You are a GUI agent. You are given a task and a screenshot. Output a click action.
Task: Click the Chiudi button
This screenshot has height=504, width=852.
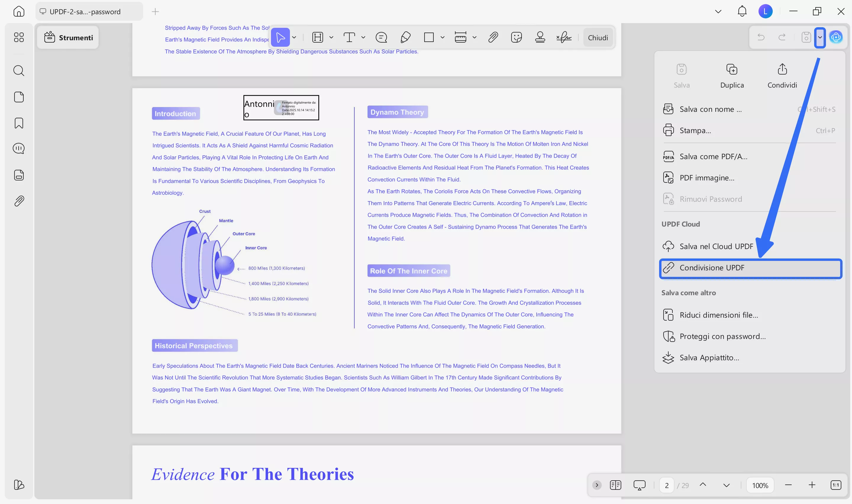coord(598,37)
